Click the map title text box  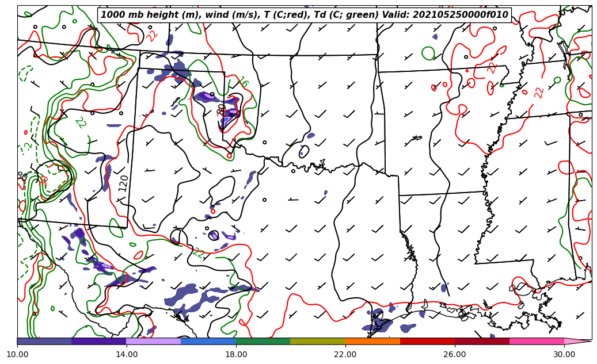(304, 15)
